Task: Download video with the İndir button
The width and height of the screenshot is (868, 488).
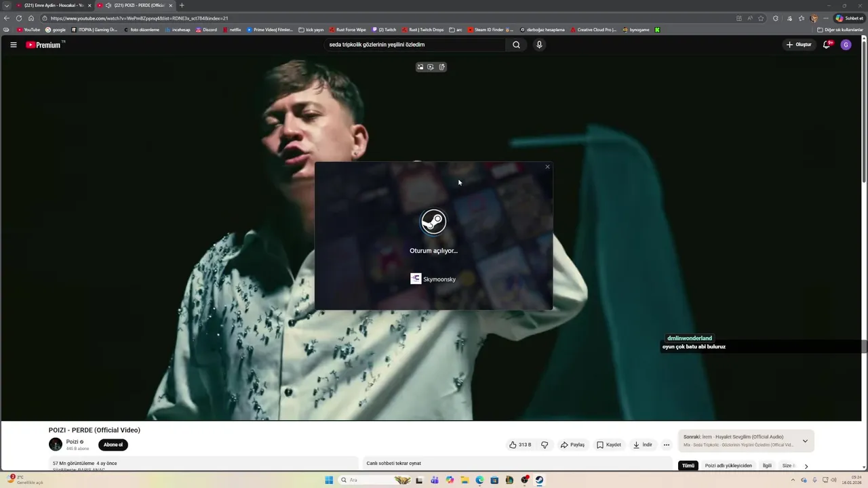Action: (x=643, y=445)
